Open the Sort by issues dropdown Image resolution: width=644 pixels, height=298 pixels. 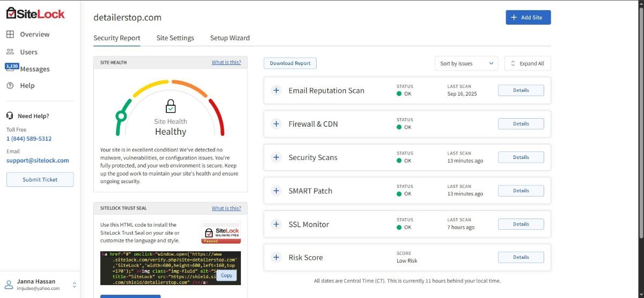tap(466, 63)
